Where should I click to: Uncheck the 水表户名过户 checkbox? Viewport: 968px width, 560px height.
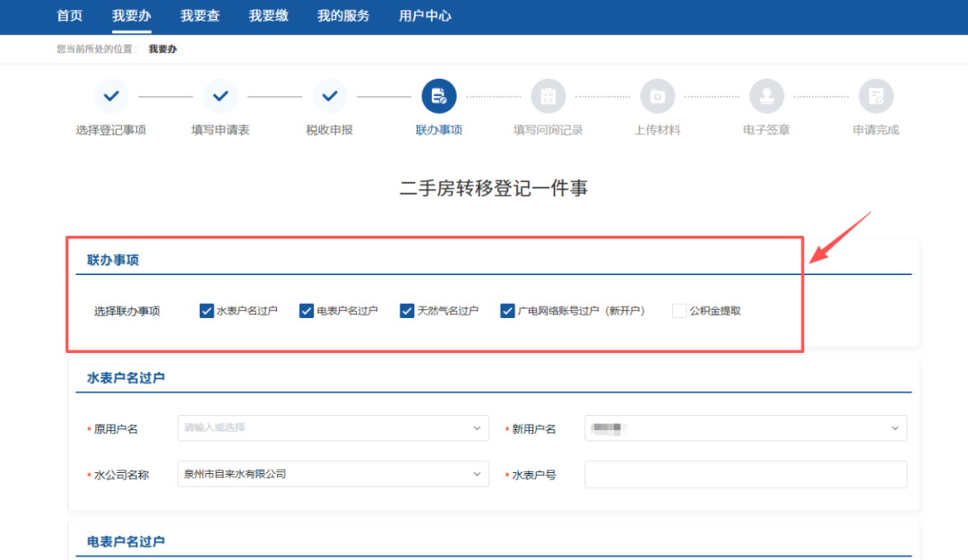(x=207, y=311)
